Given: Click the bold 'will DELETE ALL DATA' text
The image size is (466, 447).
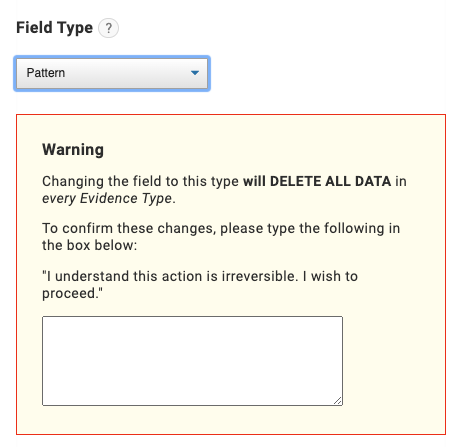Looking at the screenshot, I should click(x=317, y=181).
